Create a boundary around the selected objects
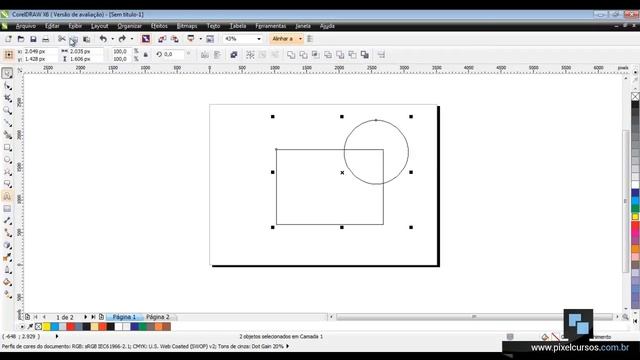640x360 pixels. point(365,55)
